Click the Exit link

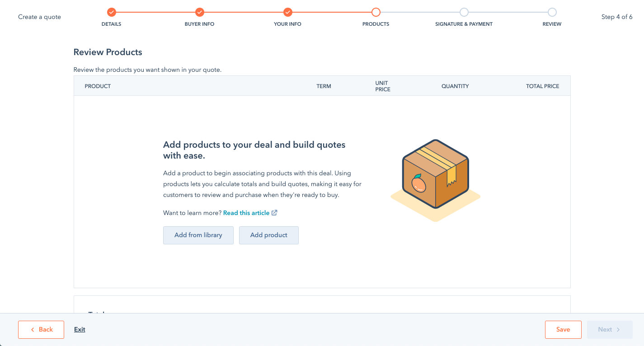80,330
